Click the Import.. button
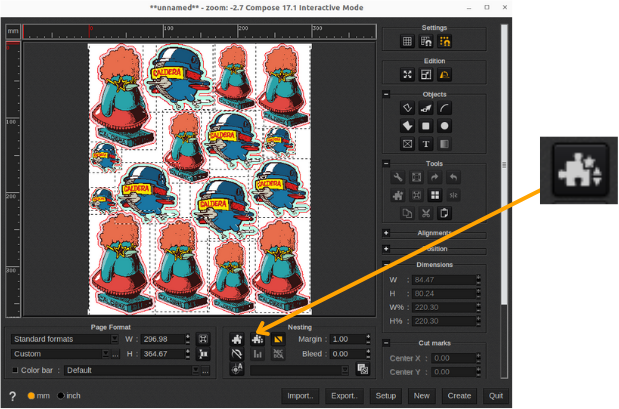619x409 pixels. pyautogui.click(x=300, y=395)
